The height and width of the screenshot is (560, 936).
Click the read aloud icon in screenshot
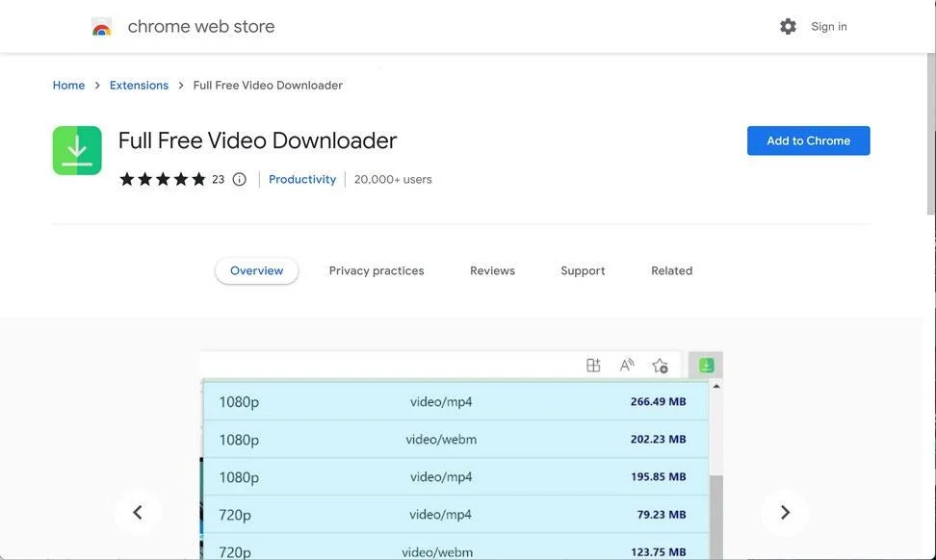pos(626,365)
